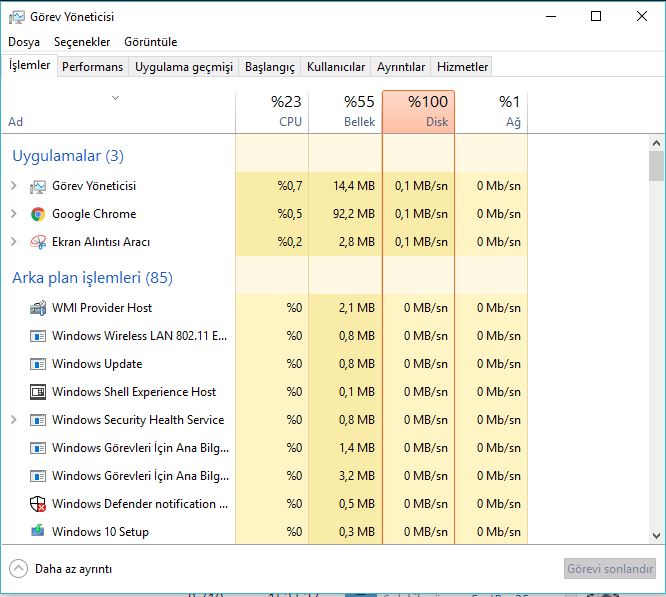This screenshot has width=666, height=597.
Task: Click the Daha az ayrıntı arrow icon
Action: pyautogui.click(x=18, y=569)
